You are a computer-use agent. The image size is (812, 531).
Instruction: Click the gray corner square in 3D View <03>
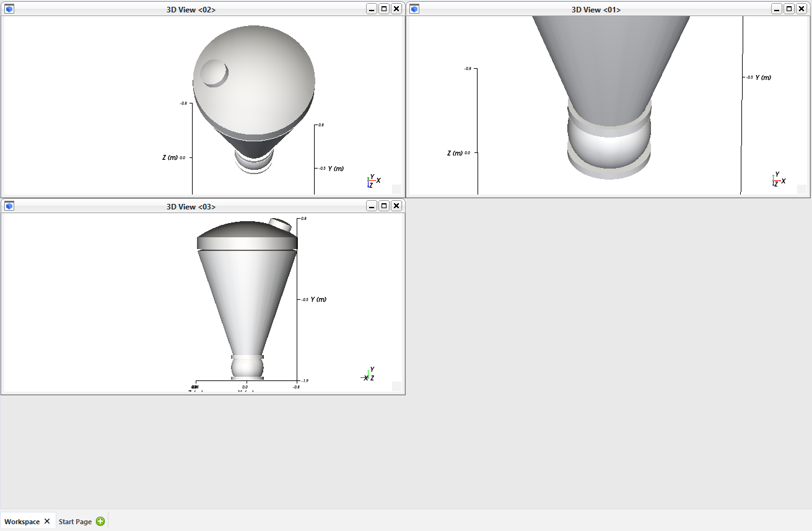pos(396,386)
